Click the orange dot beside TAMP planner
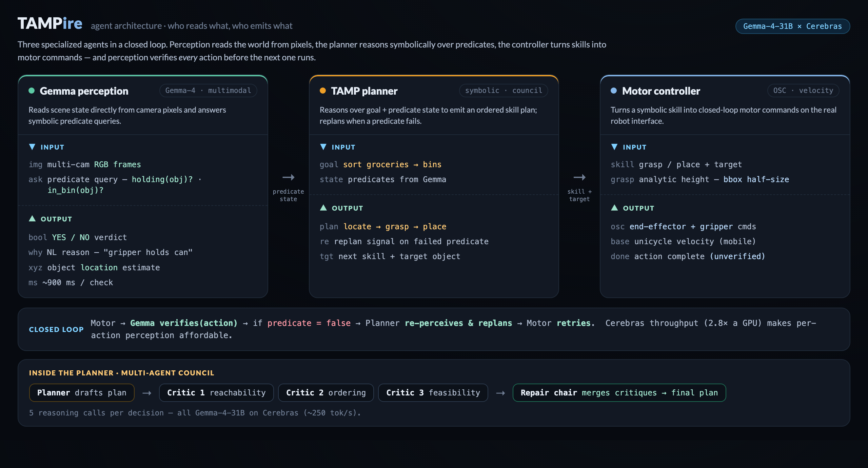868x468 pixels. 323,91
